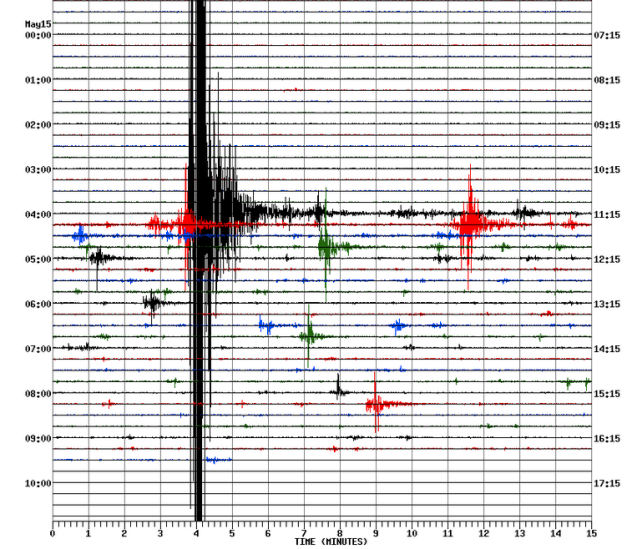
Task: Click the 14 minute axis tick label
Action: tap(555, 534)
